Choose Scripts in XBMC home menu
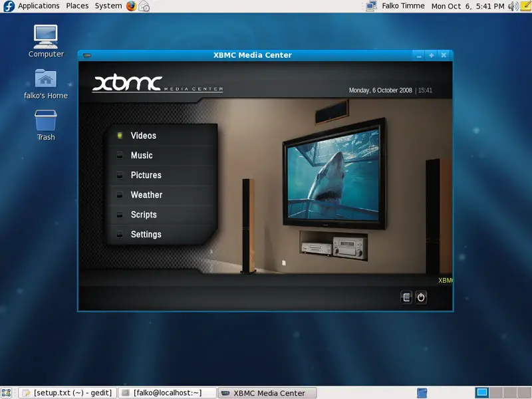Viewport: 532px width, 399px height. point(144,215)
